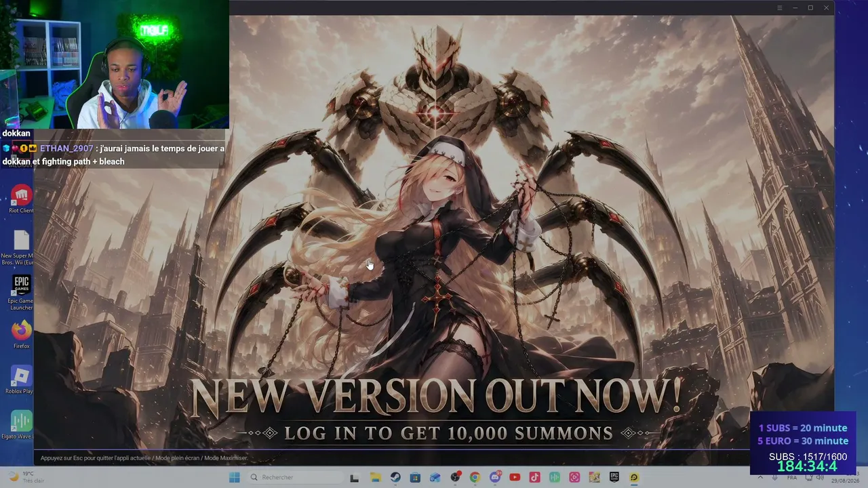Close the game window
The image size is (868, 488).
[826, 7]
